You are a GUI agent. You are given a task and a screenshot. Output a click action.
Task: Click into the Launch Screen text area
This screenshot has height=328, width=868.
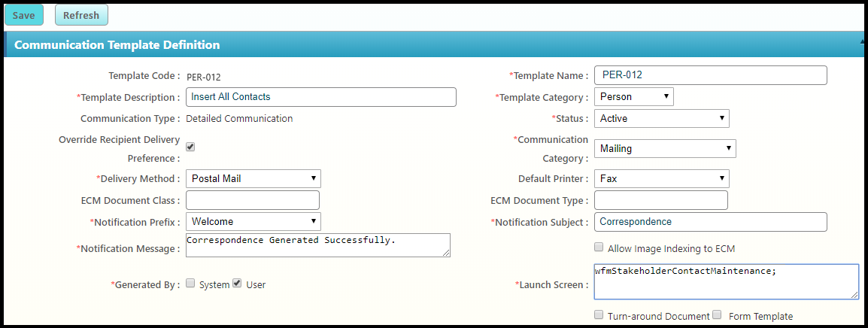point(725,282)
